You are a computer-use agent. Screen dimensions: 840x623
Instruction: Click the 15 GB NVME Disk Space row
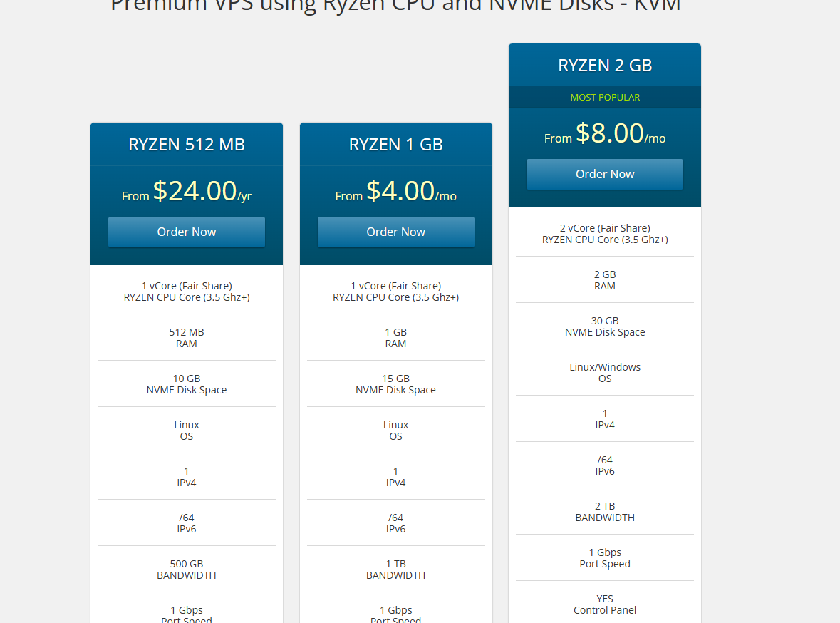tap(395, 384)
